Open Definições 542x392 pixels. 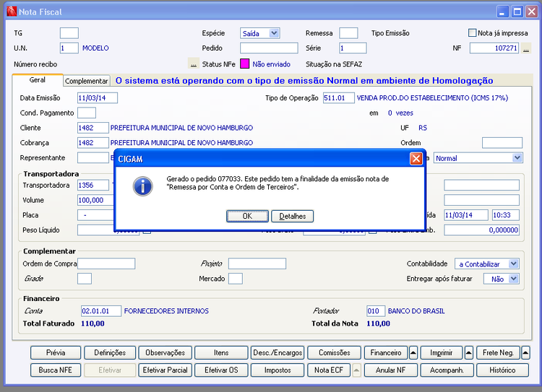(x=110, y=352)
